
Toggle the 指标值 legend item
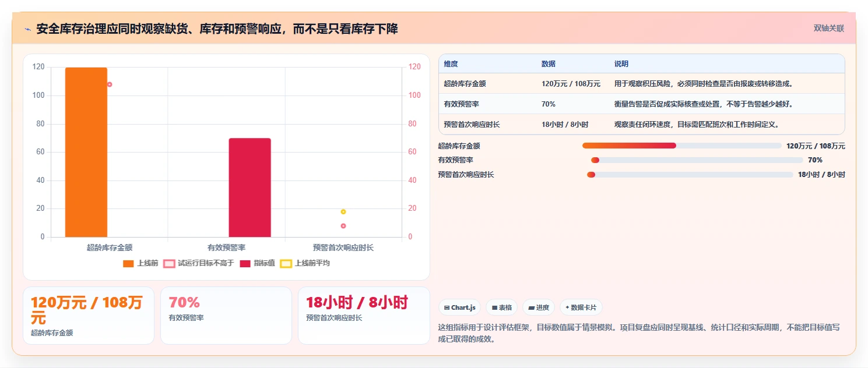pyautogui.click(x=257, y=263)
